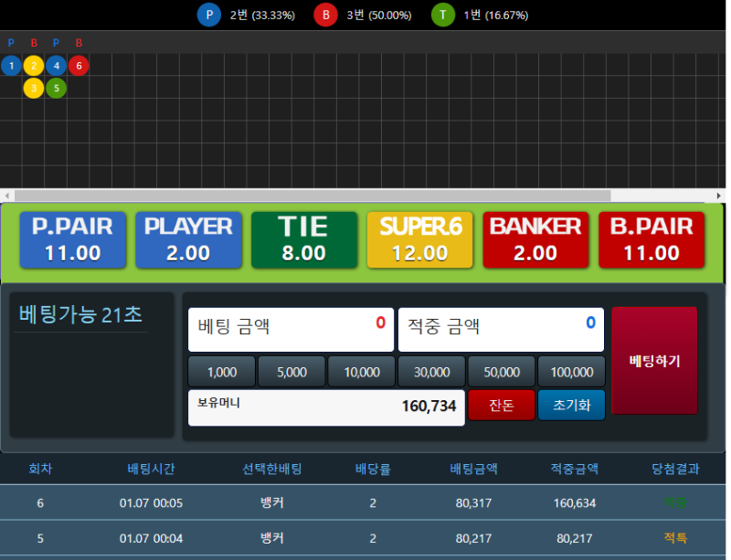Bet on BANKER 2.00
This screenshot has width=731, height=560.
(535, 239)
